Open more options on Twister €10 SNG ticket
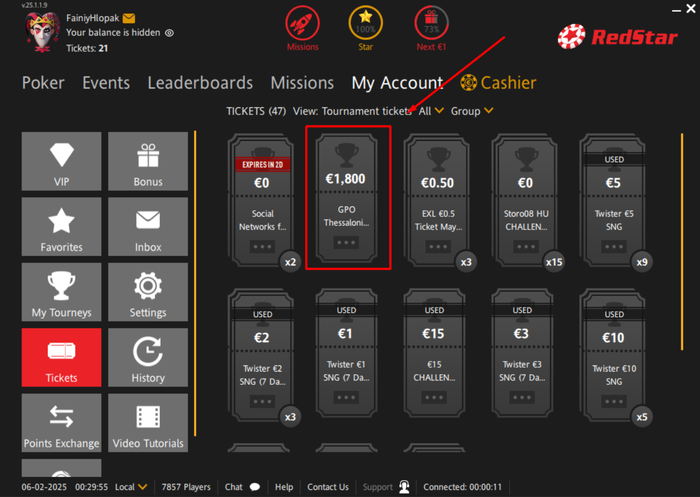This screenshot has height=497, width=700. coord(614,401)
